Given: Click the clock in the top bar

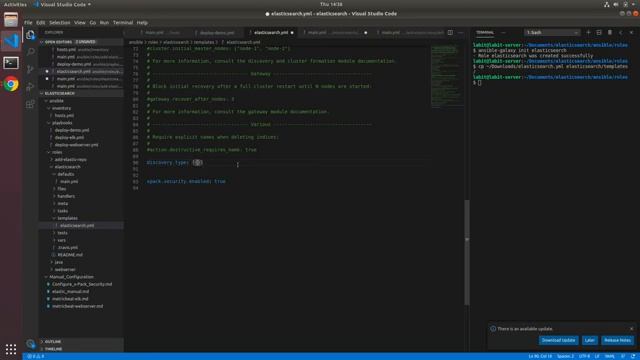Looking at the screenshot, I should 331,4.
